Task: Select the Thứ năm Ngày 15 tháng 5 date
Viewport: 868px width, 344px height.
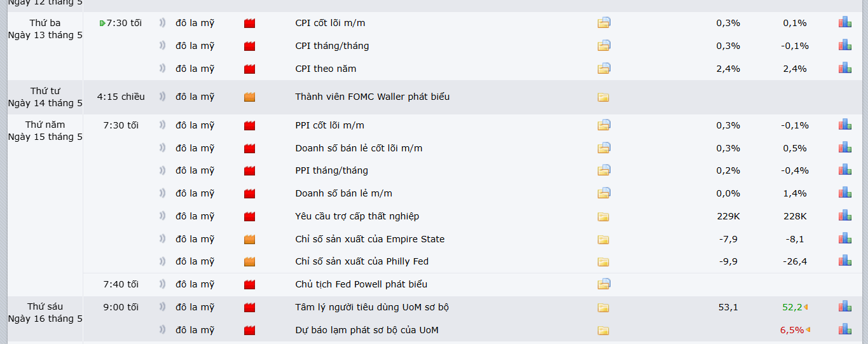Action: coord(45,130)
